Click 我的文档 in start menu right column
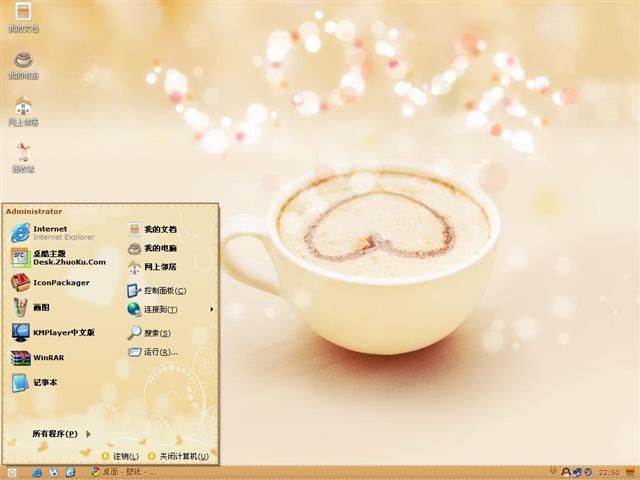 click(152, 229)
